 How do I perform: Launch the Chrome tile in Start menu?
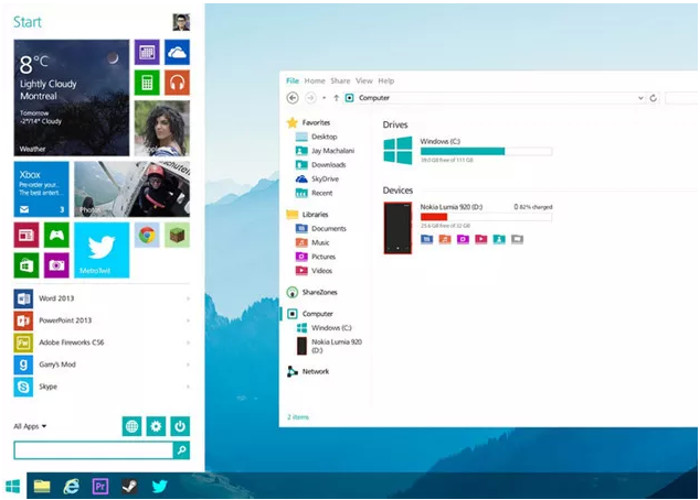point(147,236)
